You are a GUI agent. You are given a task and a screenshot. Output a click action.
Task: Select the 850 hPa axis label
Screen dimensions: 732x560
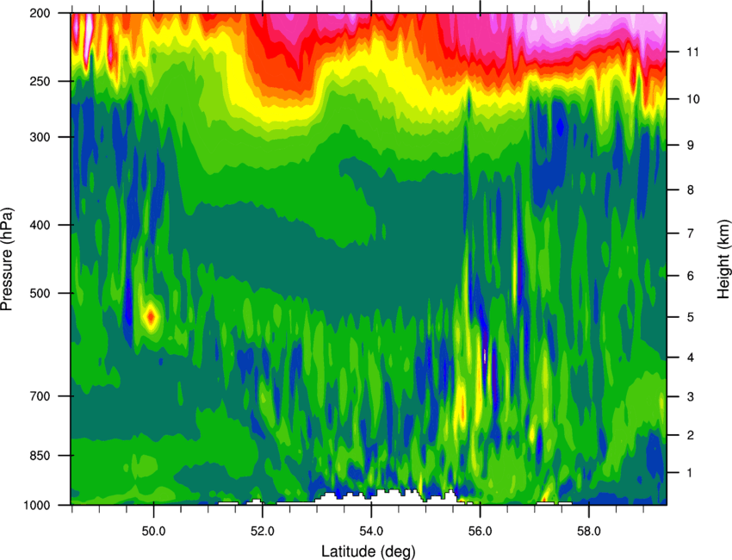39,456
